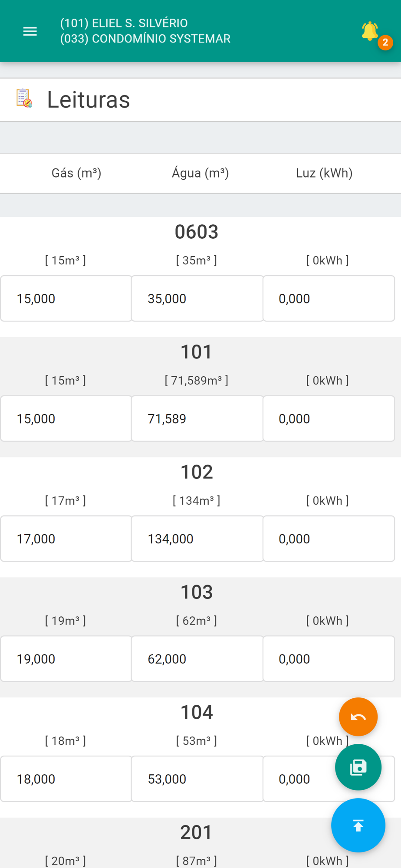Tap the blue scroll-to-top button
The width and height of the screenshot is (401, 868).
(x=358, y=825)
